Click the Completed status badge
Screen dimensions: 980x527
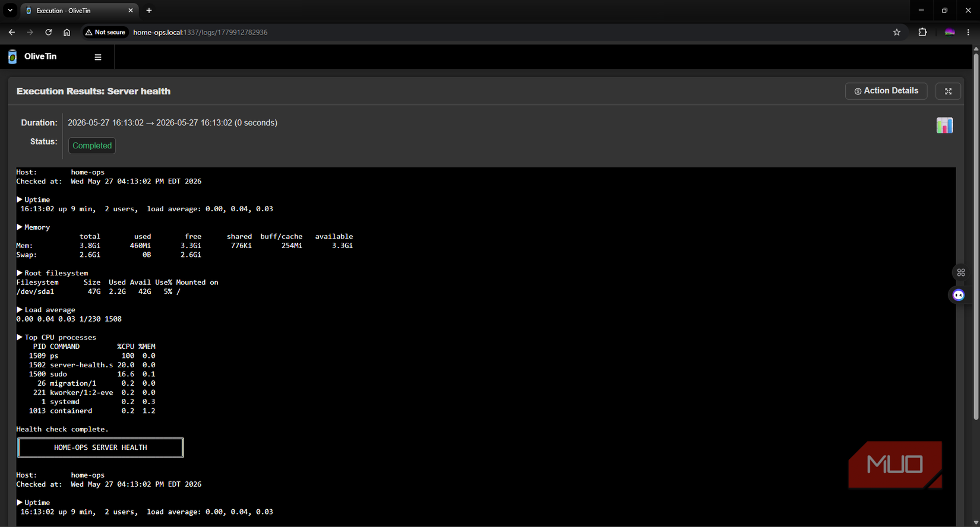click(x=92, y=145)
